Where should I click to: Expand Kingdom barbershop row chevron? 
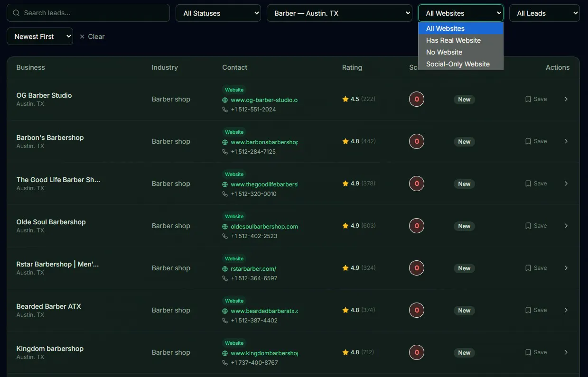pos(566,352)
